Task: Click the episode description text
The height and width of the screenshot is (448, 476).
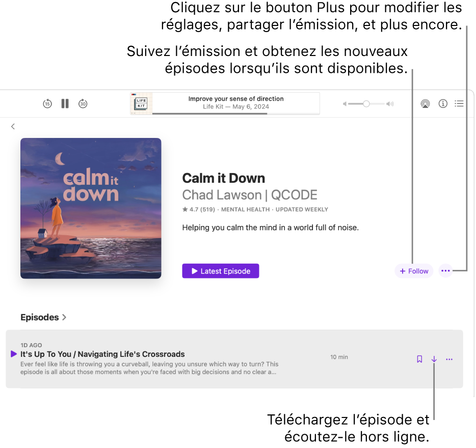Action: (149, 368)
